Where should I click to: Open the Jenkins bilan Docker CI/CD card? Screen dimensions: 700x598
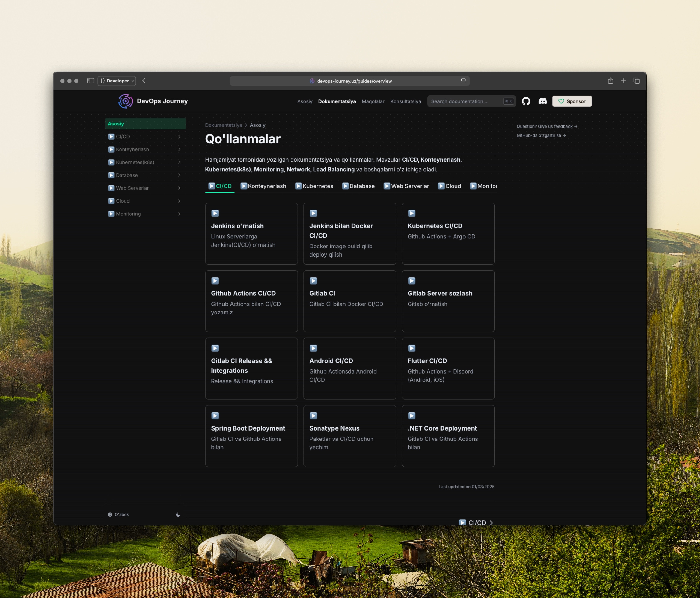(x=350, y=233)
